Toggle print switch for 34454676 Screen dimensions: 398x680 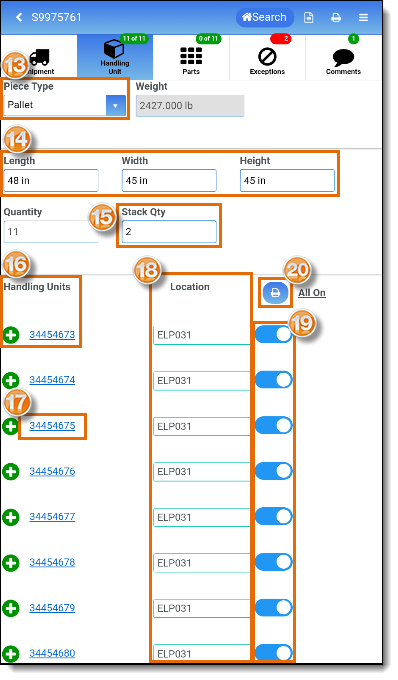(274, 471)
